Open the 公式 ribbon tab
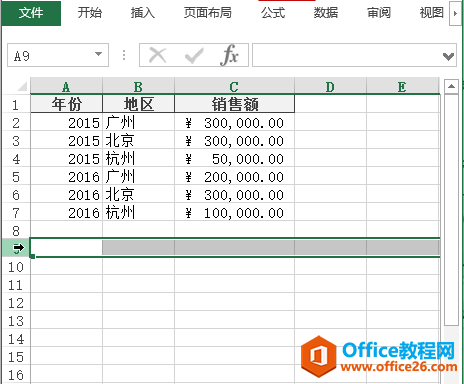Viewport: 464px width, 384px height. (273, 13)
